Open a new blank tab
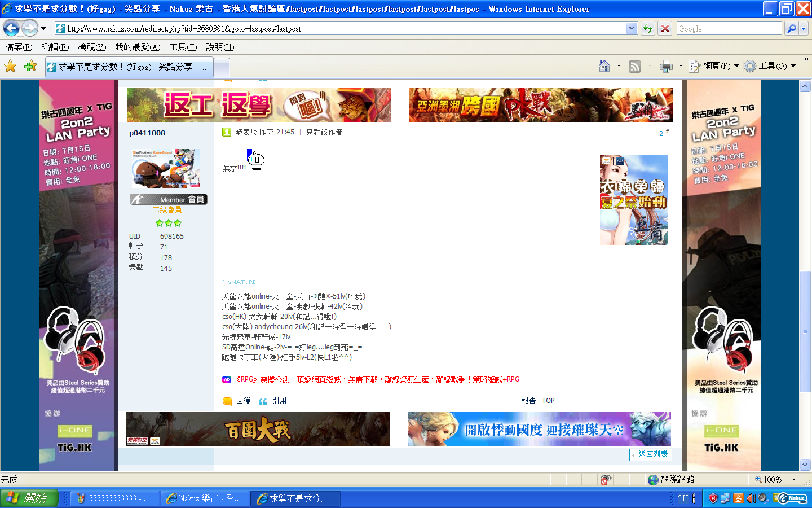The height and width of the screenshot is (508, 812). click(x=222, y=67)
